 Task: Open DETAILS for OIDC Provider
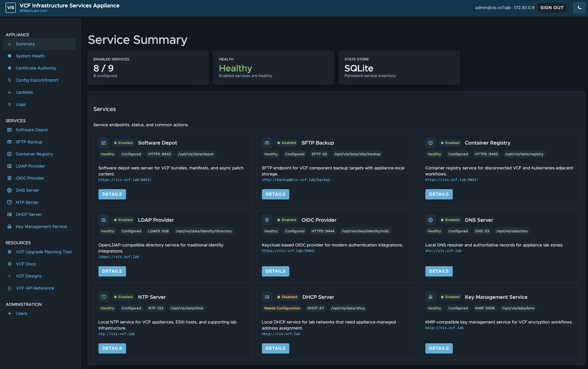click(x=276, y=271)
